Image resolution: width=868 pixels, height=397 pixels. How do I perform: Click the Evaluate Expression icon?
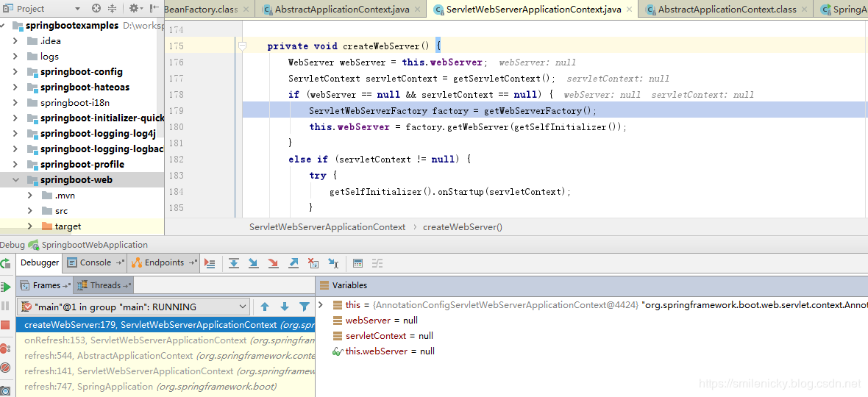(x=357, y=264)
